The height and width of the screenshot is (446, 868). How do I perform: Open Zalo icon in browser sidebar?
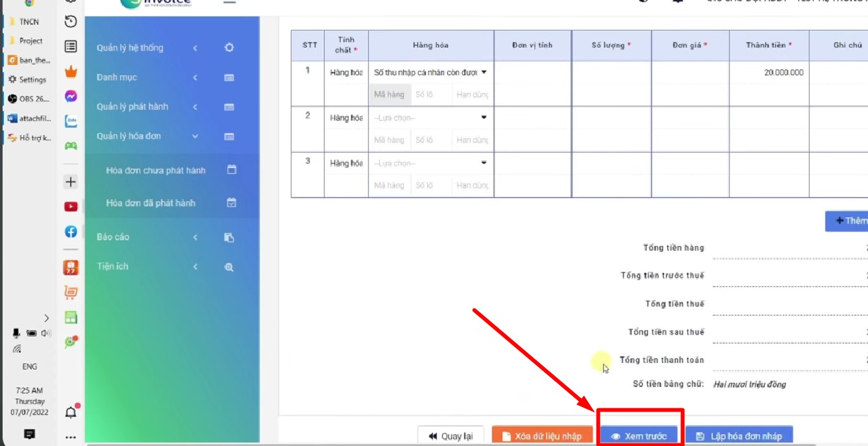tap(71, 121)
